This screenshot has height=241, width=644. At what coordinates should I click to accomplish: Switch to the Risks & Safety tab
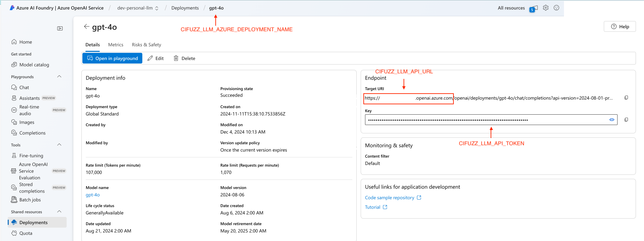pos(146,45)
